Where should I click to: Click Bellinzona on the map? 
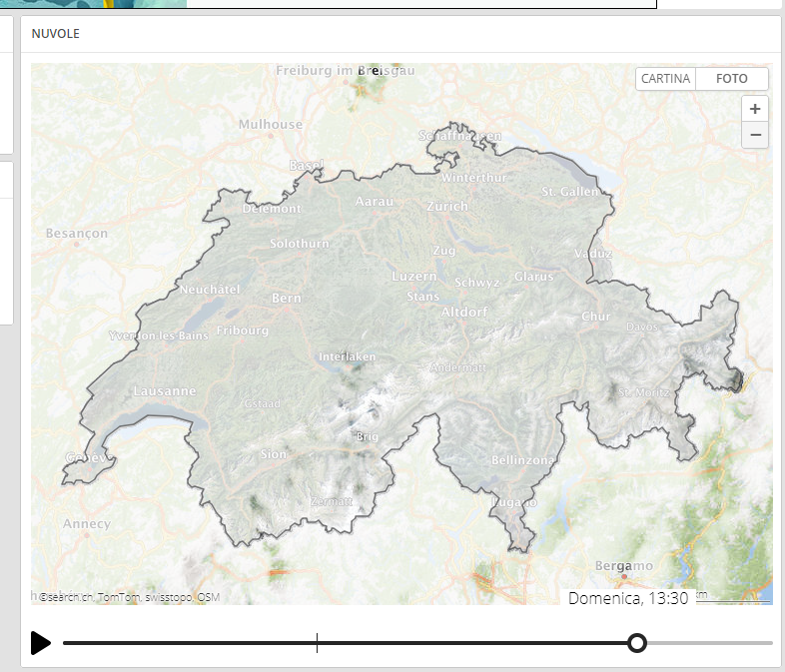[x=523, y=460]
